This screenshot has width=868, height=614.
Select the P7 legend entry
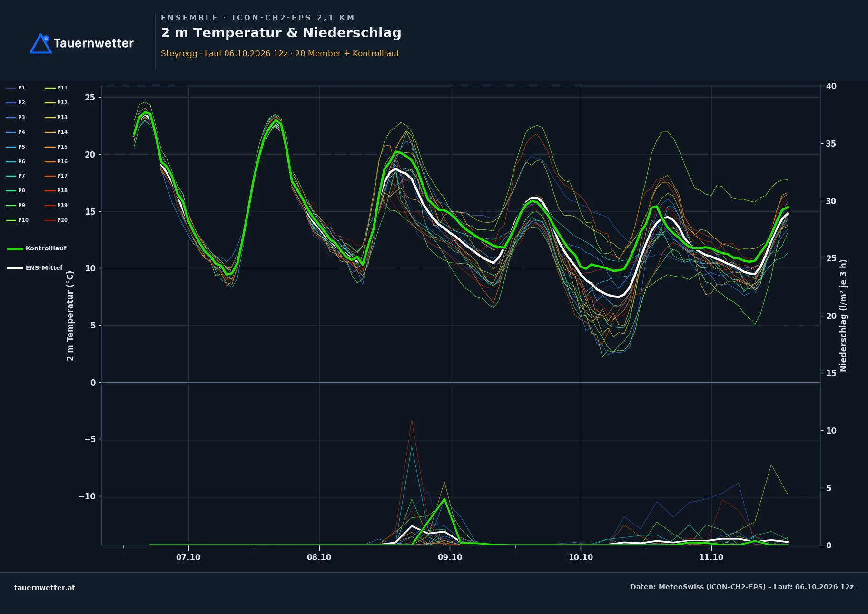[15, 176]
